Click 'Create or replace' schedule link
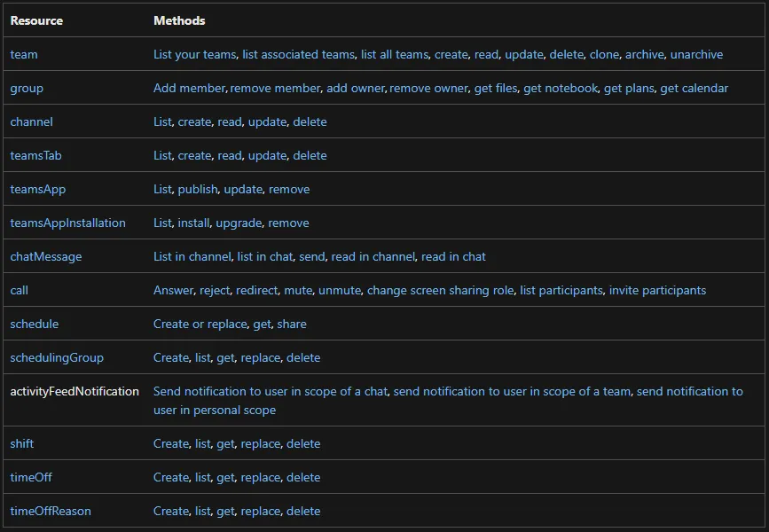Screen dimensions: 769x532 tap(200, 324)
